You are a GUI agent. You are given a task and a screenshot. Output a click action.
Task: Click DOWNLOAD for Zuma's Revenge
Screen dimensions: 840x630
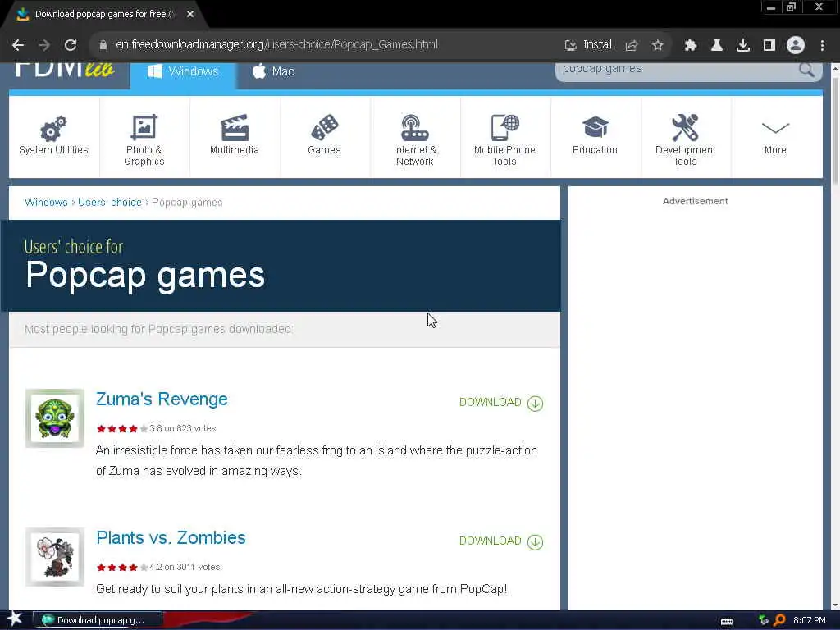point(501,402)
